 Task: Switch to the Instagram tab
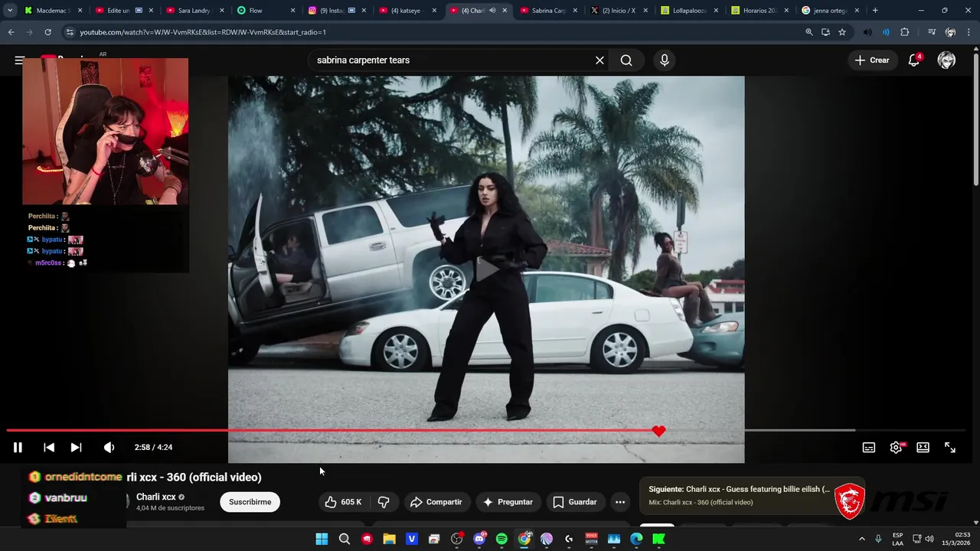click(x=335, y=11)
